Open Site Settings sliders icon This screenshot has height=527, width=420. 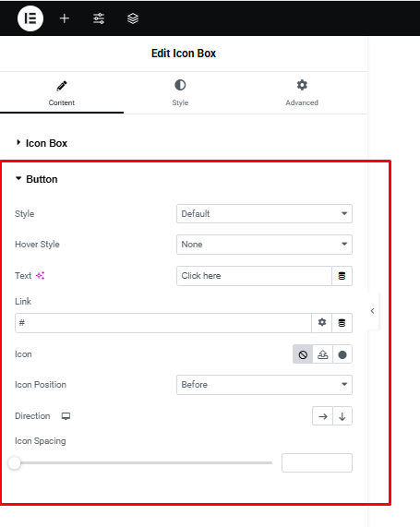99,18
